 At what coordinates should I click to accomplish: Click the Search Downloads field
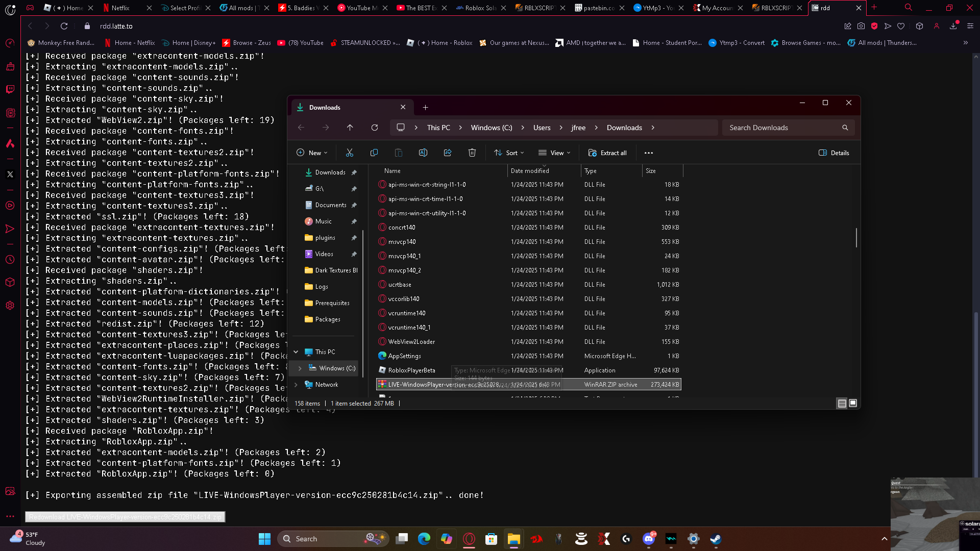click(x=782, y=128)
